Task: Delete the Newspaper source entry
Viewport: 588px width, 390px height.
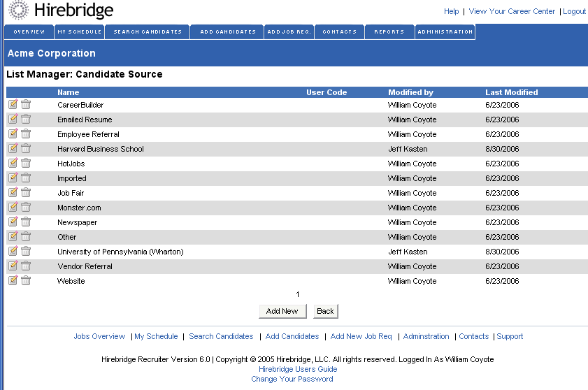Action: [x=26, y=222]
